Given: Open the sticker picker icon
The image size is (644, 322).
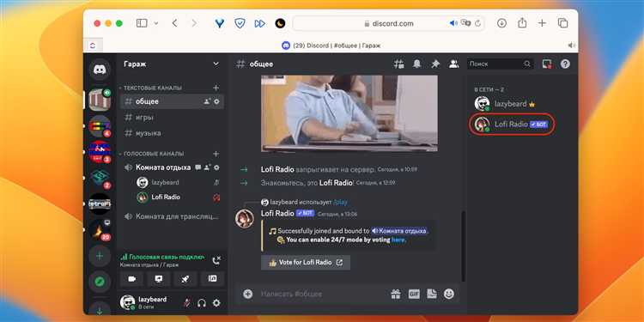Looking at the screenshot, I should click(x=431, y=294).
